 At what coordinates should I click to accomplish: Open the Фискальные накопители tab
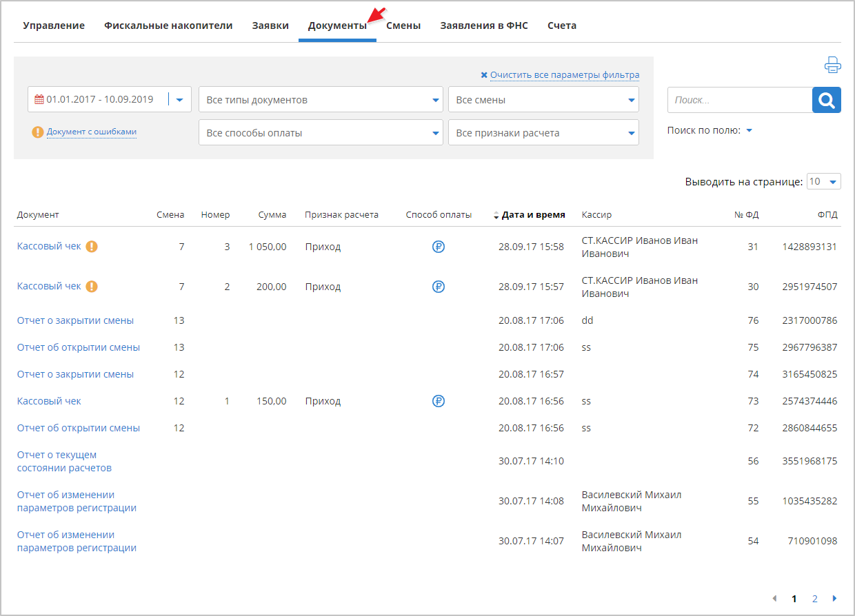click(168, 25)
